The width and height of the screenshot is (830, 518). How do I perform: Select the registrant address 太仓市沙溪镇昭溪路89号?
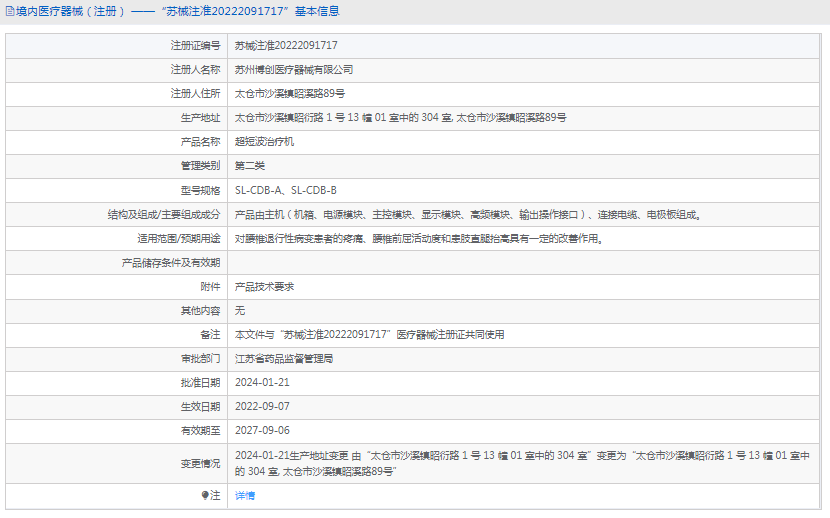point(290,94)
